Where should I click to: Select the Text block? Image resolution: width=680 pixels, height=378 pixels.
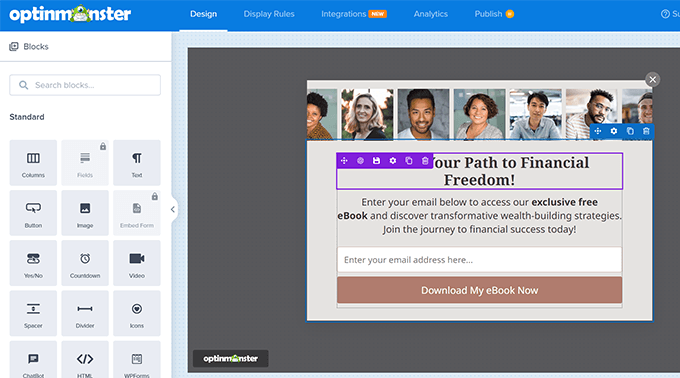137,163
